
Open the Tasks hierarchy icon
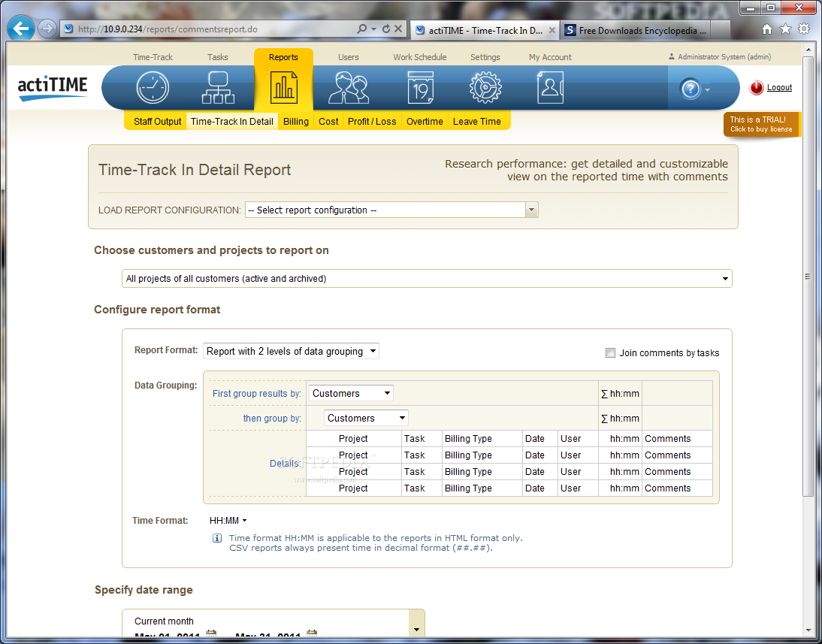(x=218, y=88)
